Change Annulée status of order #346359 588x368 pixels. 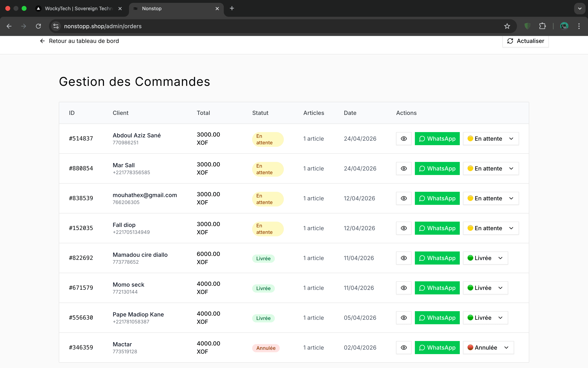[x=488, y=348]
